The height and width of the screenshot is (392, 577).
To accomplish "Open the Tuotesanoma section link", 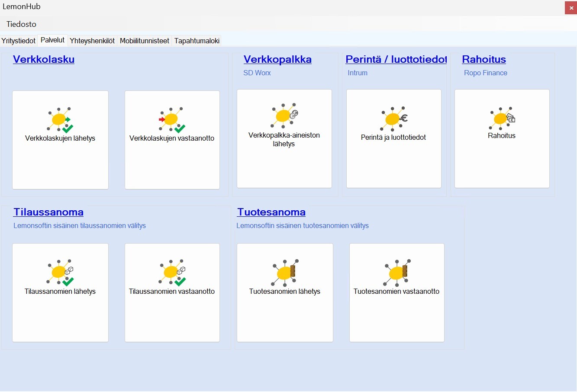I will point(271,212).
